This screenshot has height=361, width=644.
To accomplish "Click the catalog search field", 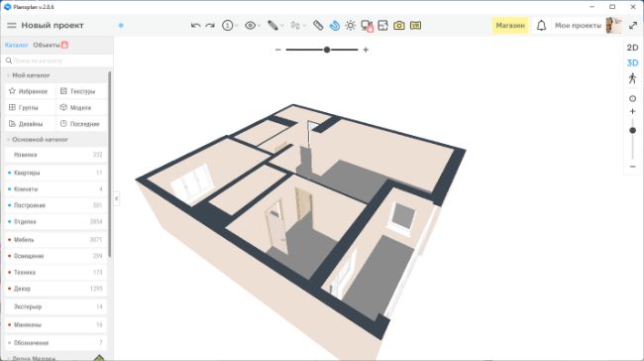I will click(57, 60).
